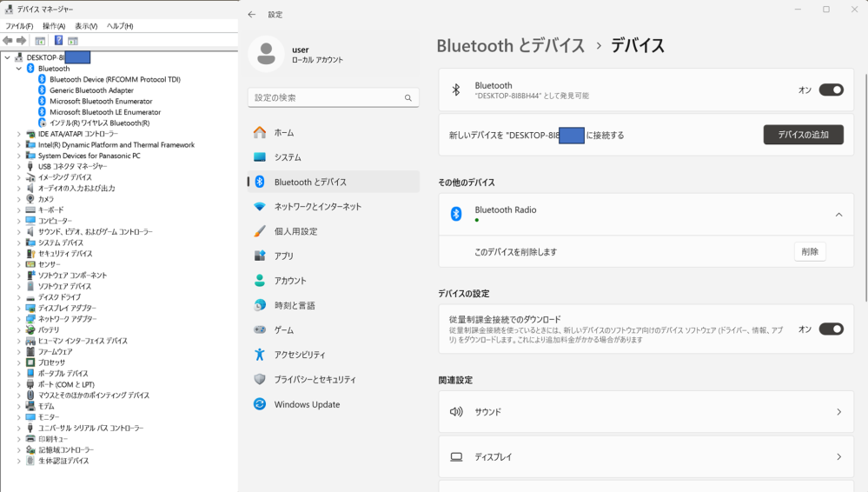
Task: Click the user avatar picture in Settings
Action: [266, 54]
